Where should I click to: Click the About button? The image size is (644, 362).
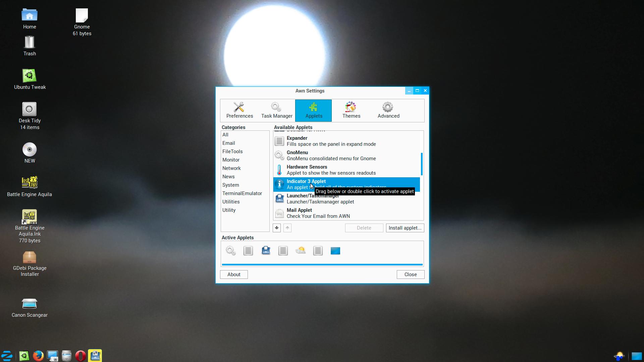point(234,275)
